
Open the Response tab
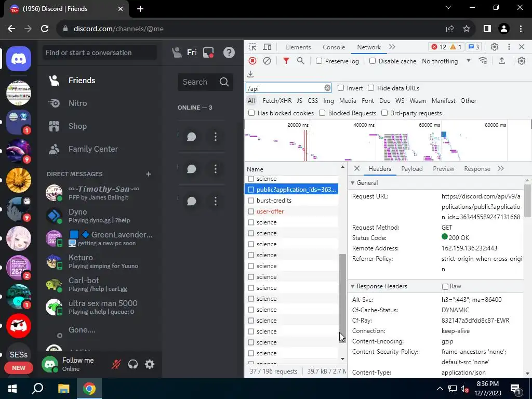[x=477, y=169]
